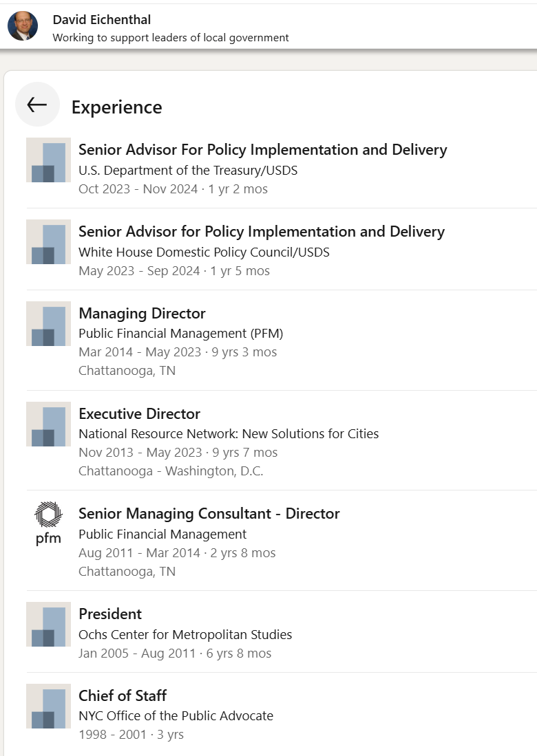Click the pfm company logo

tap(48, 524)
